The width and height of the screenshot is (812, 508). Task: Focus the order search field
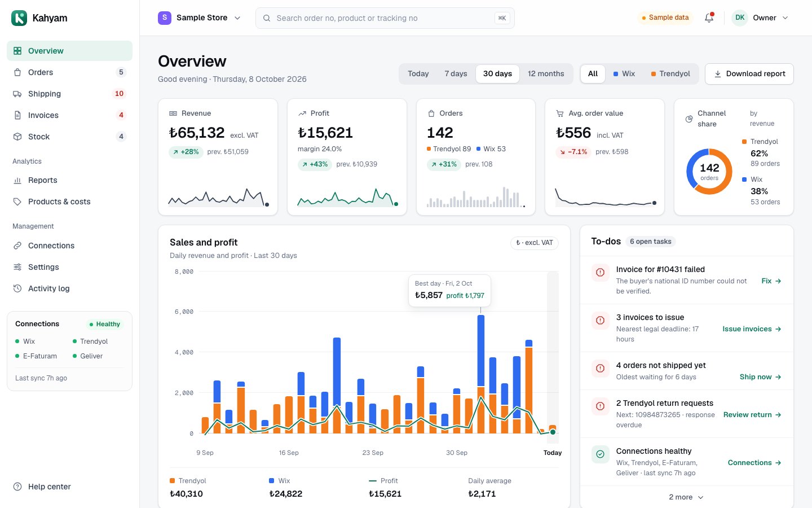pos(385,18)
